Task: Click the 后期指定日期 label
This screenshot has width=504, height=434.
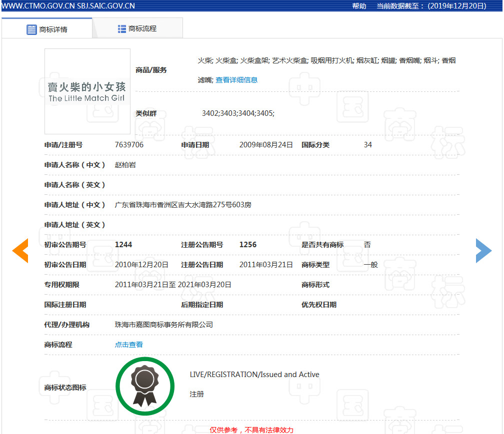Action: [202, 305]
